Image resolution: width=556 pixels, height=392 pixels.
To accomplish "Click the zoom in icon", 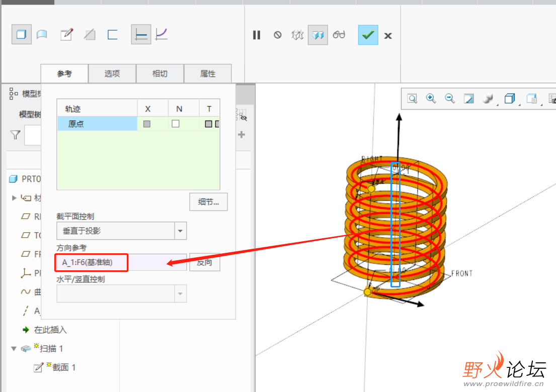I will (431, 99).
